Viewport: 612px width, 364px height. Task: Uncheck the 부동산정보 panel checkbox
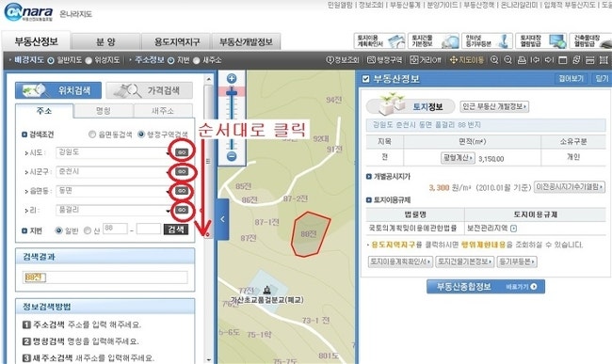tap(365, 79)
